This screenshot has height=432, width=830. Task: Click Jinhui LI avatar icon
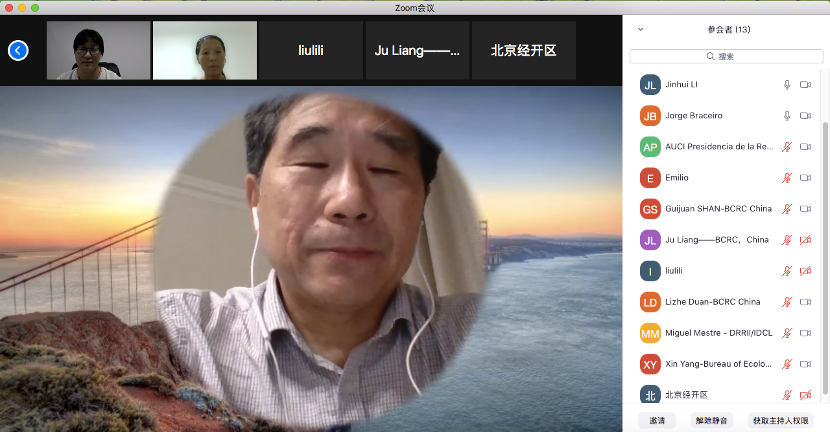click(x=650, y=85)
